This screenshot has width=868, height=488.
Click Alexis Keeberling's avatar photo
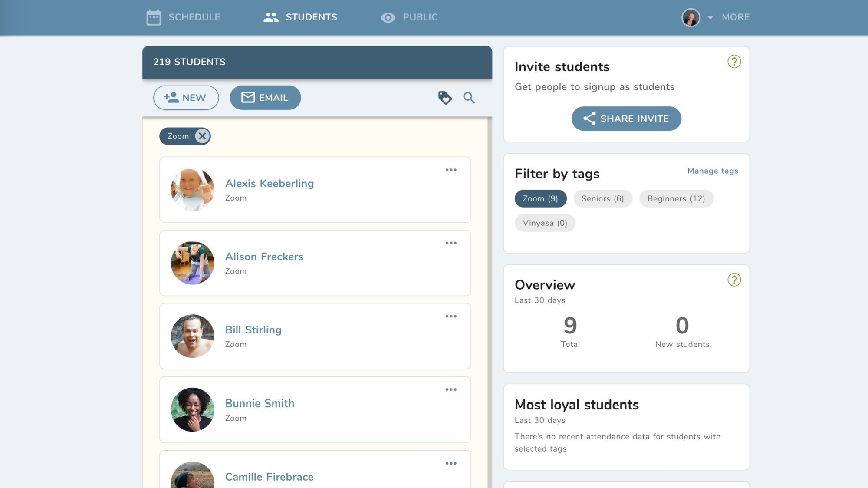(193, 190)
